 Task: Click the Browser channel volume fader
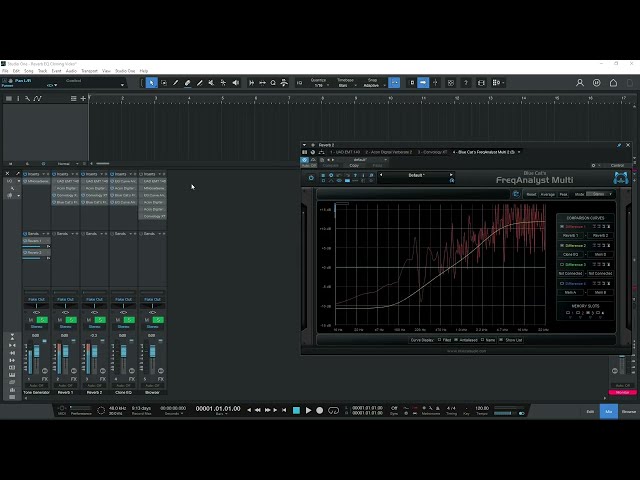153,351
